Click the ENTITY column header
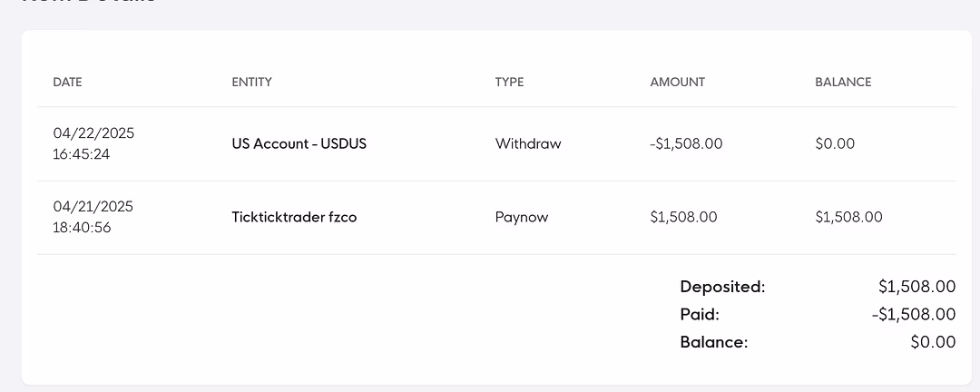The image size is (980, 392). (252, 82)
